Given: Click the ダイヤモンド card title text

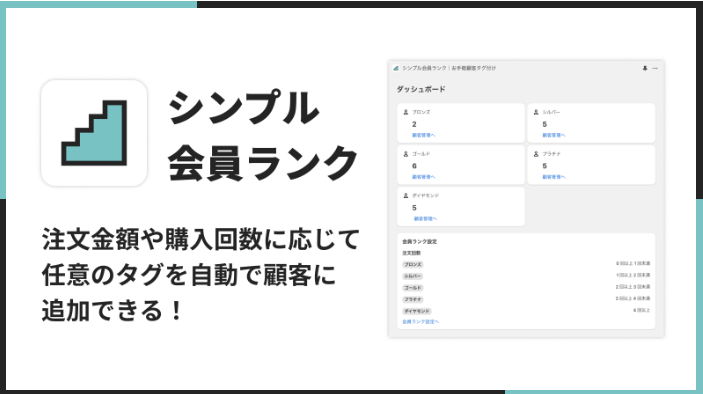Looking at the screenshot, I should [x=425, y=195].
